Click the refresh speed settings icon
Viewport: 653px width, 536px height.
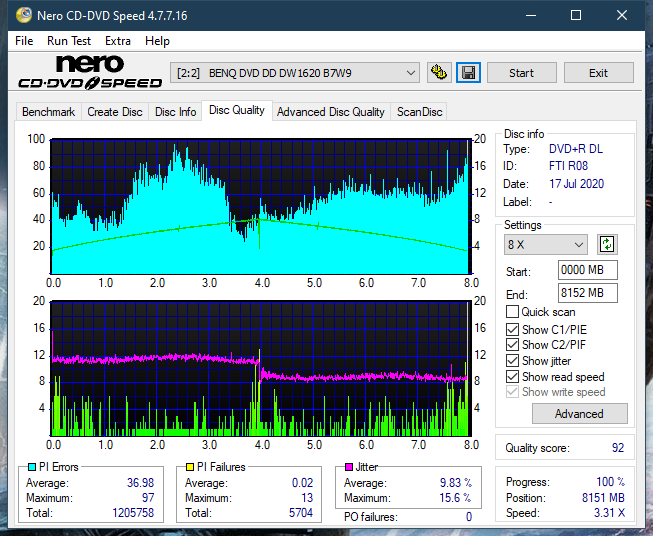(607, 244)
